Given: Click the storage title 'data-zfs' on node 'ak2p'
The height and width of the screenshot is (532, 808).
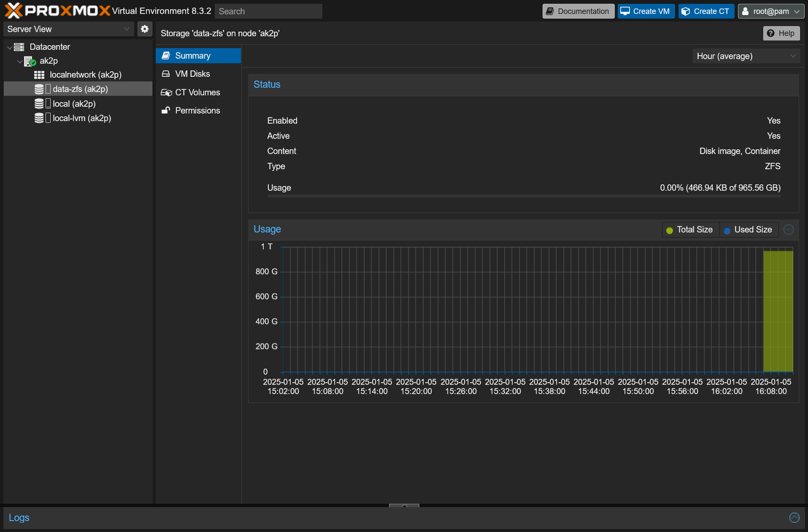Looking at the screenshot, I should tap(220, 33).
